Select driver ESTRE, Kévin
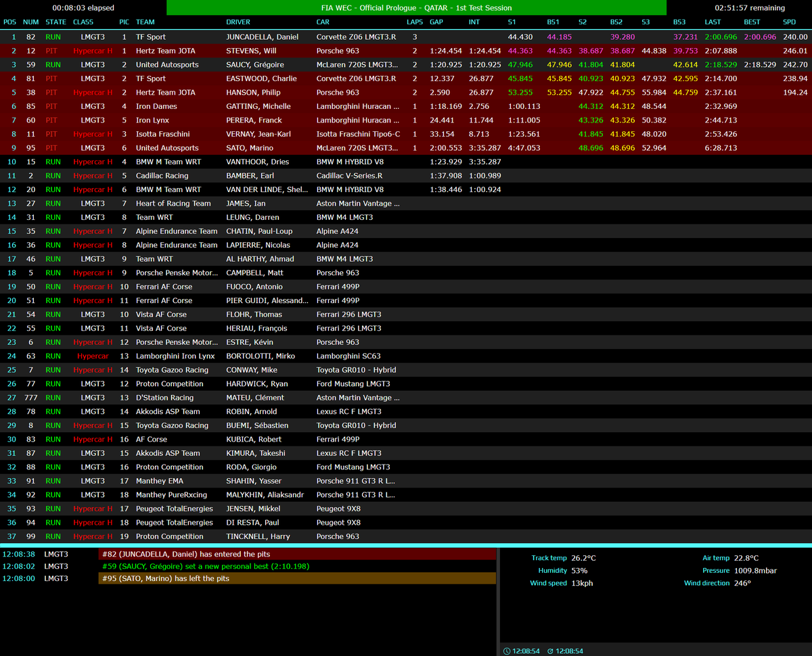The image size is (812, 656). pos(249,342)
